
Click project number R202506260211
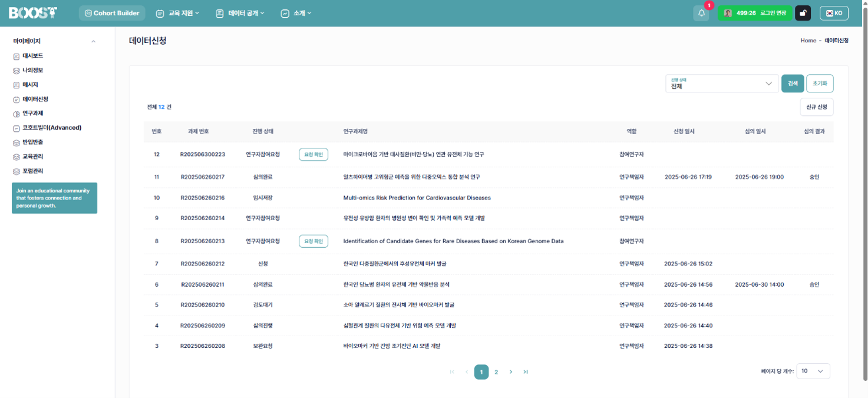pos(203,284)
